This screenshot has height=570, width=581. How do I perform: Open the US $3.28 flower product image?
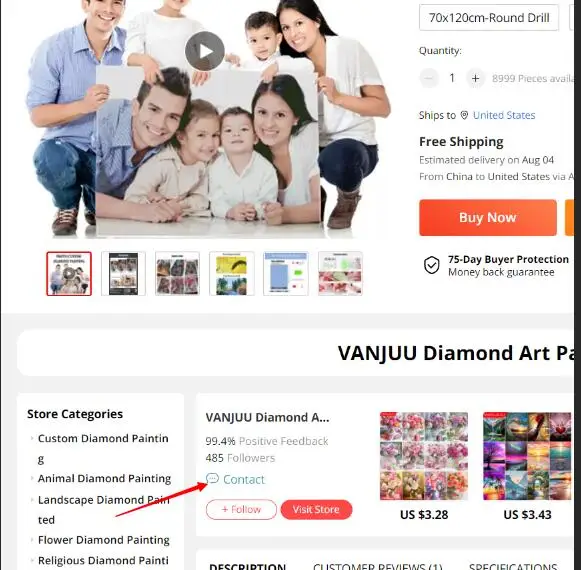(x=424, y=456)
